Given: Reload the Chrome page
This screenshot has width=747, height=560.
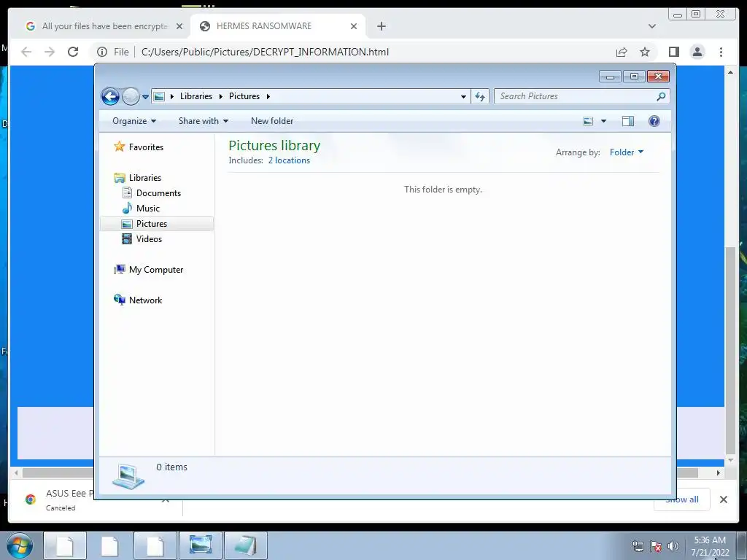Looking at the screenshot, I should tap(73, 52).
